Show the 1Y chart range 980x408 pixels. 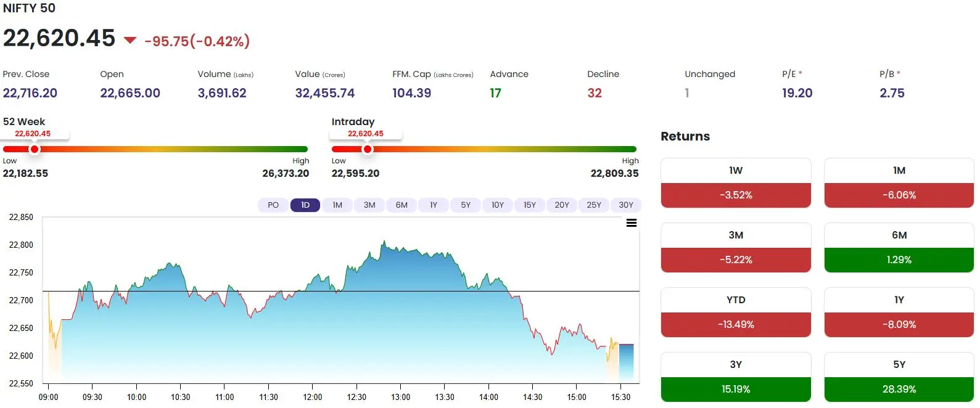(x=434, y=205)
